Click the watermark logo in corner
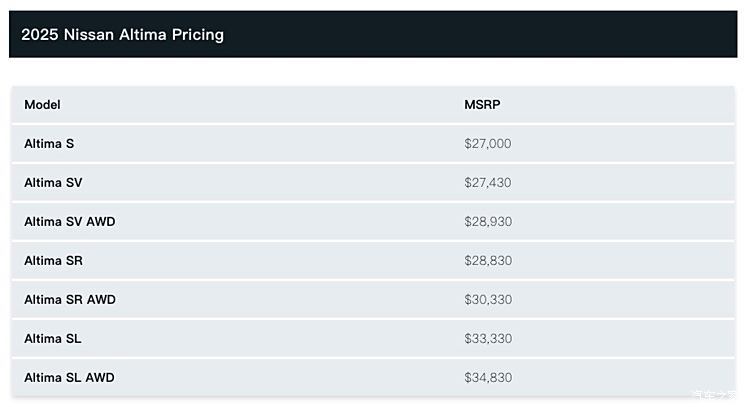The height and width of the screenshot is (407, 744). [715, 394]
